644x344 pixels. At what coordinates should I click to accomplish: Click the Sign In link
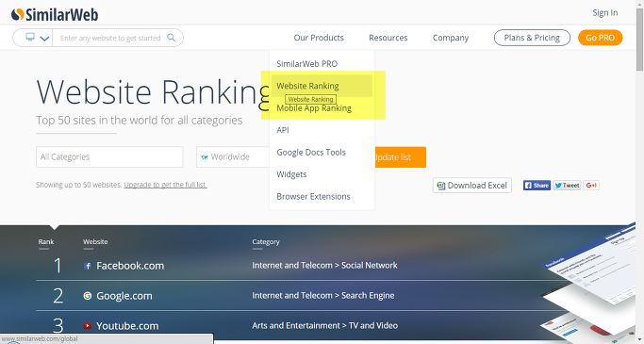[x=605, y=13]
